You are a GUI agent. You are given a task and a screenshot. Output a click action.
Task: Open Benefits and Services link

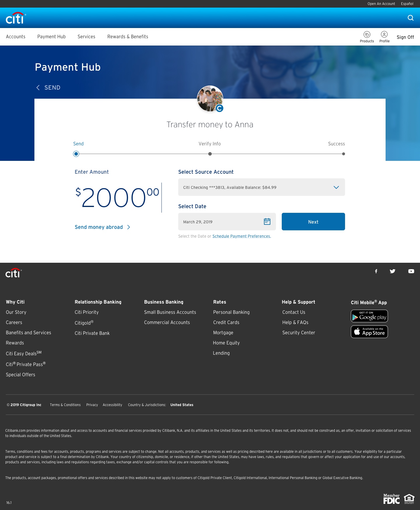pyautogui.click(x=29, y=333)
